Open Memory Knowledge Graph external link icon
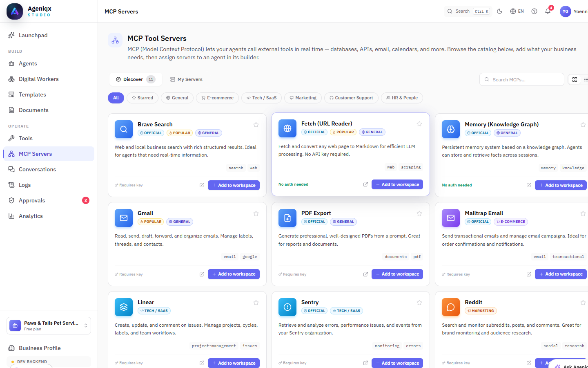This screenshot has height=368, width=588. 529,185
